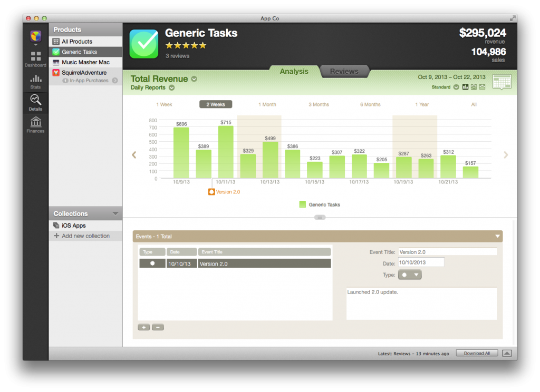Open the Dashboard view in the sidebar

click(x=35, y=59)
